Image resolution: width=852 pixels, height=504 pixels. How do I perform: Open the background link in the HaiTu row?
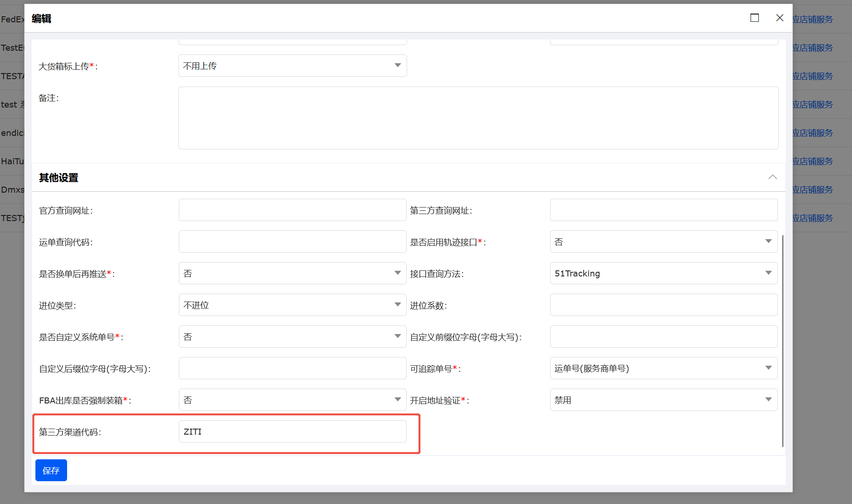pos(812,161)
